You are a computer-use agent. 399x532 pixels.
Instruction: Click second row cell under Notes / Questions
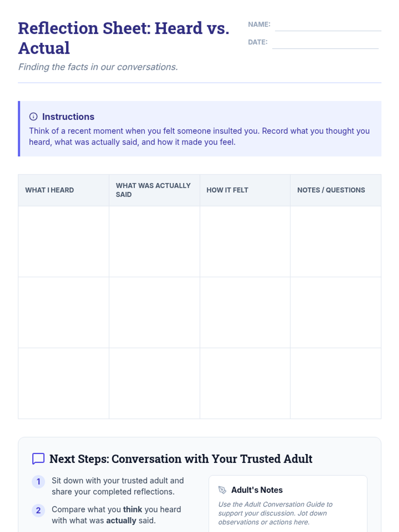click(335, 313)
